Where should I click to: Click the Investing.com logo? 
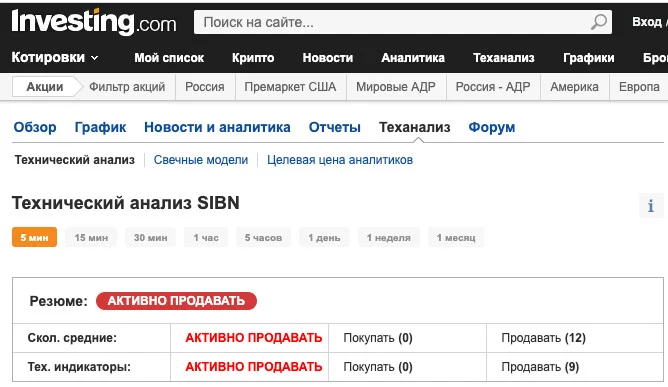pos(94,22)
